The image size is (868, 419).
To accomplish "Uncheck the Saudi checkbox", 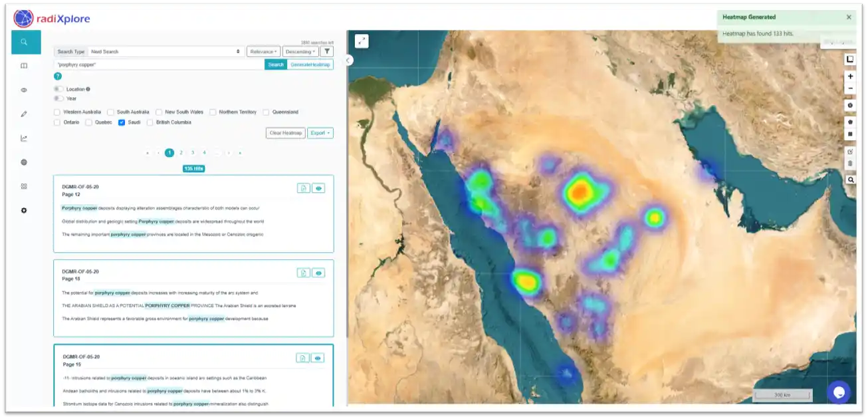I will pyautogui.click(x=122, y=123).
